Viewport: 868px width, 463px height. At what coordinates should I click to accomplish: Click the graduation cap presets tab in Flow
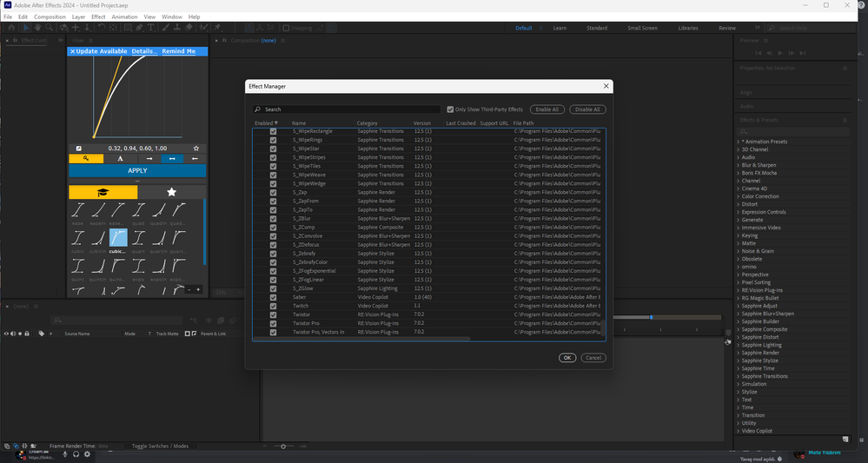[103, 192]
